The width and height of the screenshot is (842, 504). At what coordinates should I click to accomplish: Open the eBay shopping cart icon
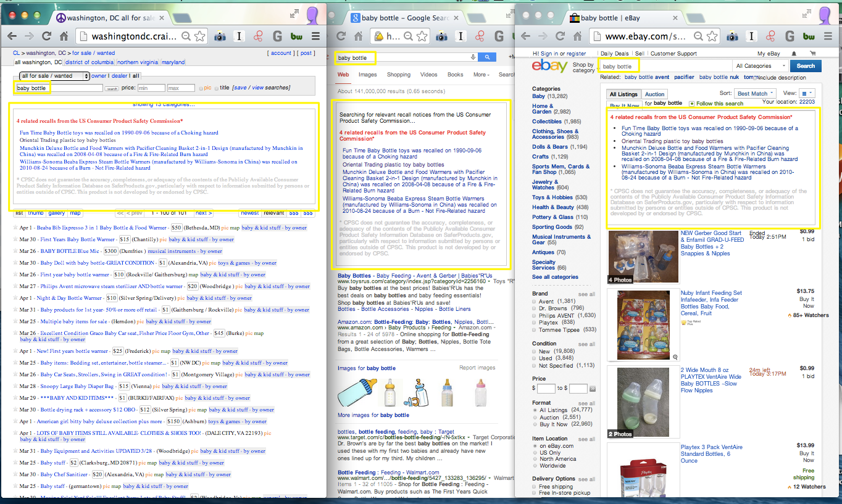pos(814,54)
